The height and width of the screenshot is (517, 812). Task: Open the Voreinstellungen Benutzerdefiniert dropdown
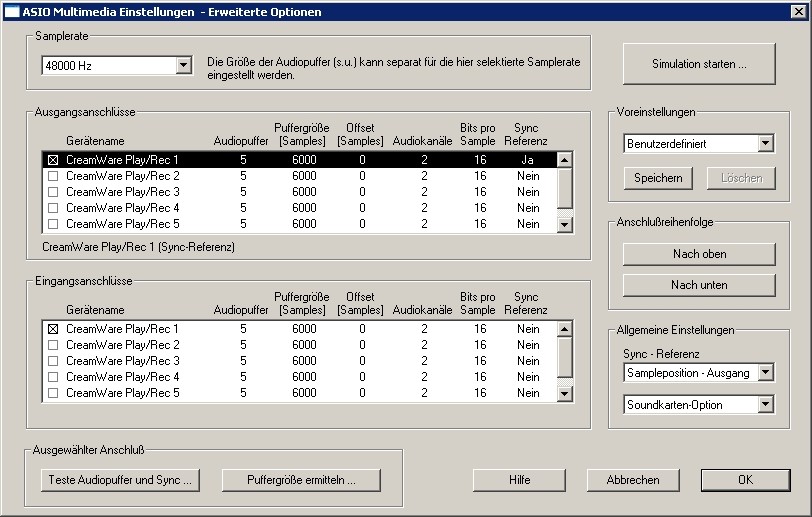coord(765,143)
